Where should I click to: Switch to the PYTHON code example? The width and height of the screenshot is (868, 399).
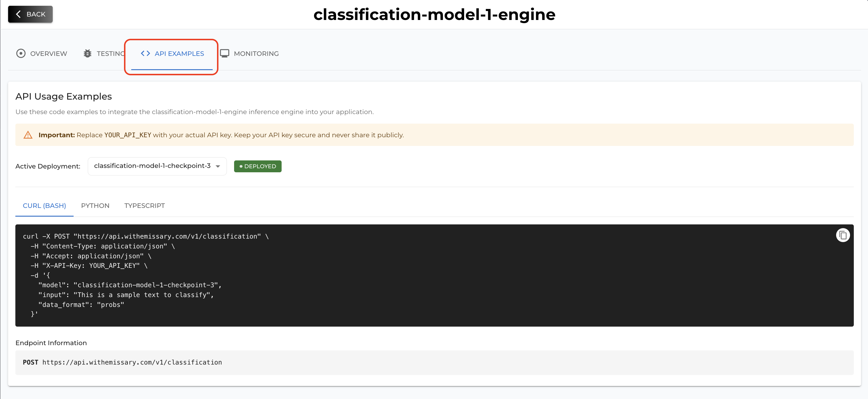click(x=95, y=205)
